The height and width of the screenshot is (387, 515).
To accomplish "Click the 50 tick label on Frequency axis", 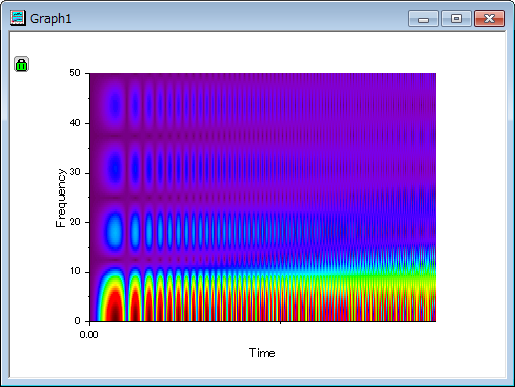I will pyautogui.click(x=75, y=72).
